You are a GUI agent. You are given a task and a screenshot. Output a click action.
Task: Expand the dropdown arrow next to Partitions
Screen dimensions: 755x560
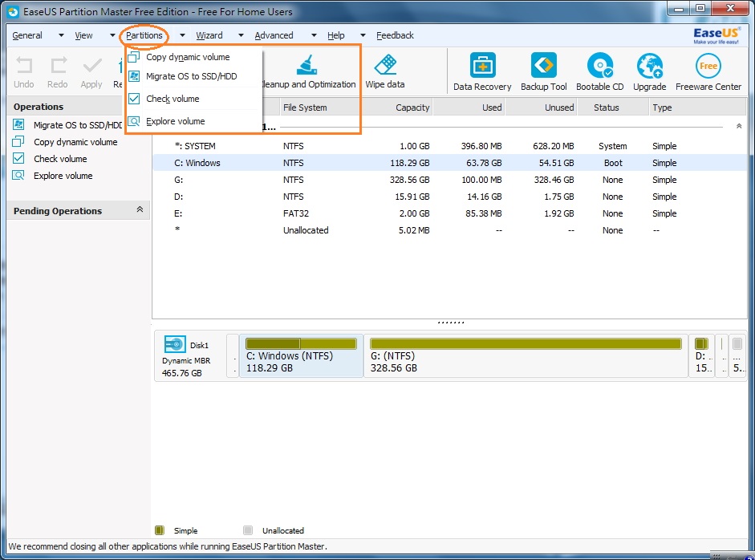[182, 35]
